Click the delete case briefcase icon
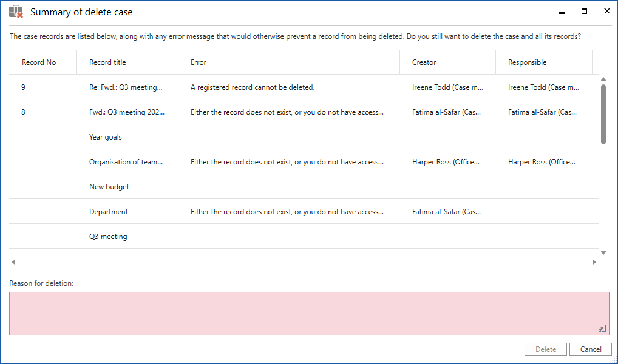This screenshot has height=364, width=618. [16, 12]
